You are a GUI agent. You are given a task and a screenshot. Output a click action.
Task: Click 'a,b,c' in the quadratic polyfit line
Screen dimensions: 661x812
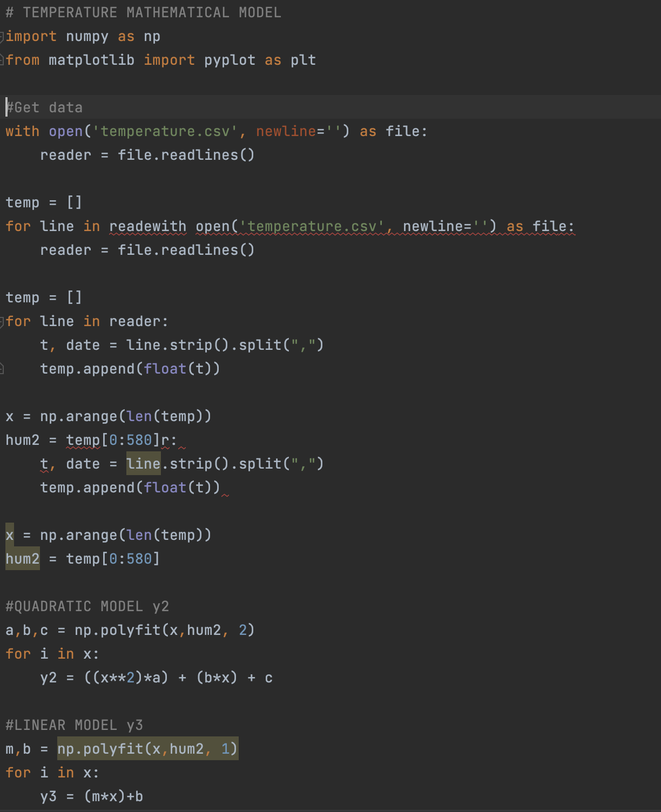tap(26, 630)
